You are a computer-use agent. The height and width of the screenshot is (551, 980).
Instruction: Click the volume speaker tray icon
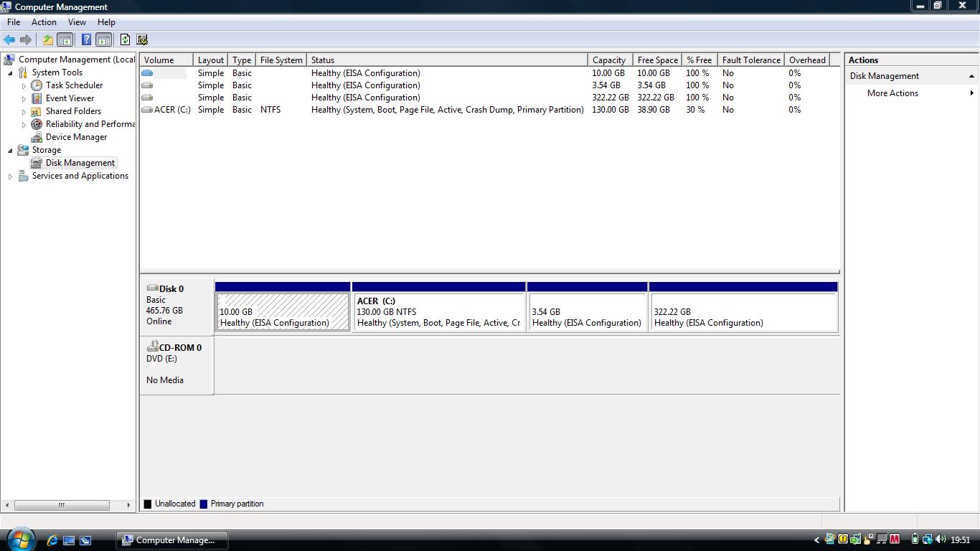939,540
